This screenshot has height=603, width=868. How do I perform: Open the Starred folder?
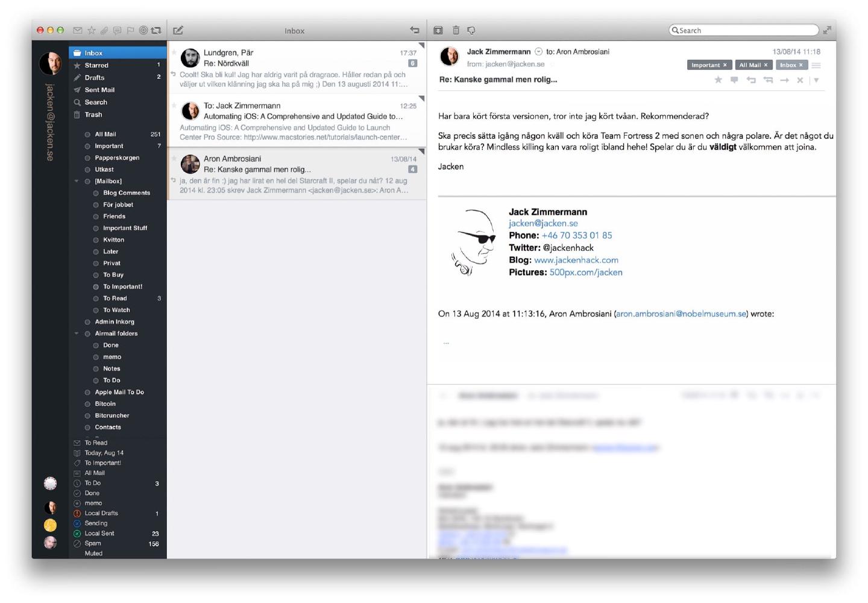click(118, 65)
